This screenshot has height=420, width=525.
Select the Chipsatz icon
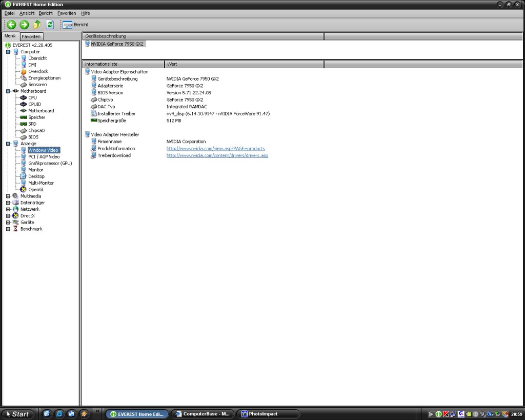pos(24,131)
